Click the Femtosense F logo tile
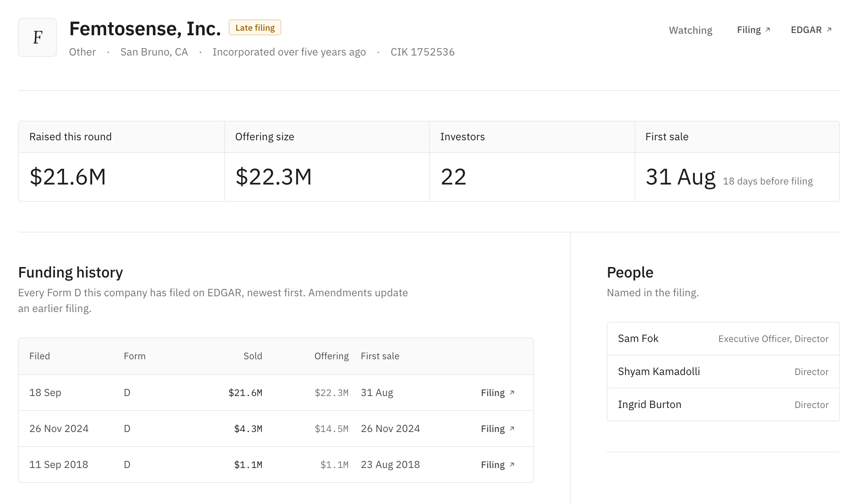 coord(37,37)
